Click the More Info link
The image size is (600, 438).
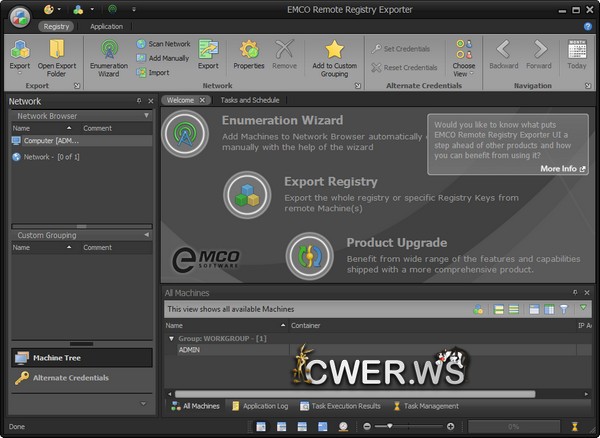pyautogui.click(x=563, y=169)
